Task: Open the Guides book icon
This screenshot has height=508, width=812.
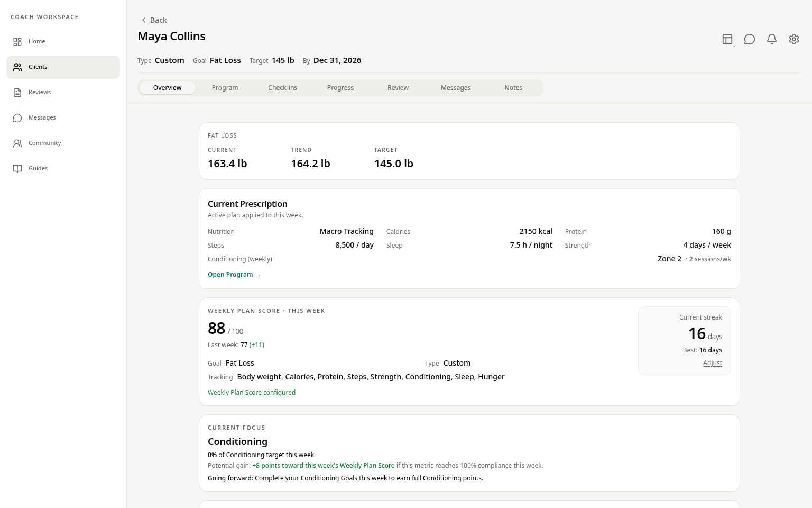Action: 17,169
